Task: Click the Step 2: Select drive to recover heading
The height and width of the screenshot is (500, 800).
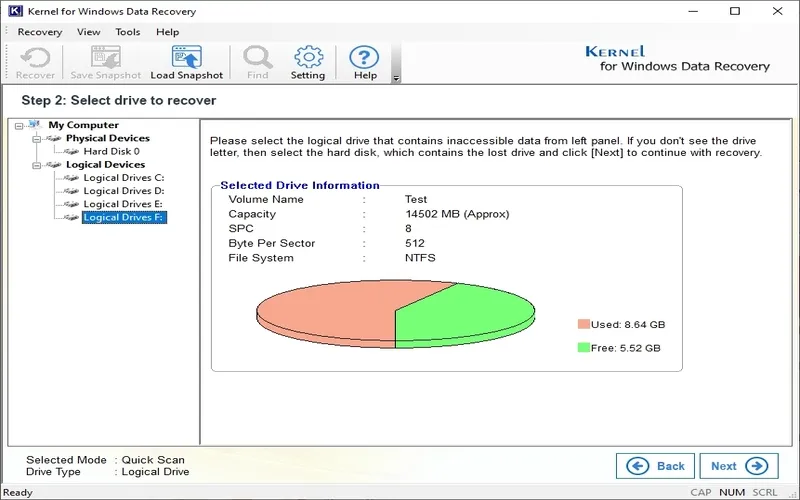Action: 119,101
